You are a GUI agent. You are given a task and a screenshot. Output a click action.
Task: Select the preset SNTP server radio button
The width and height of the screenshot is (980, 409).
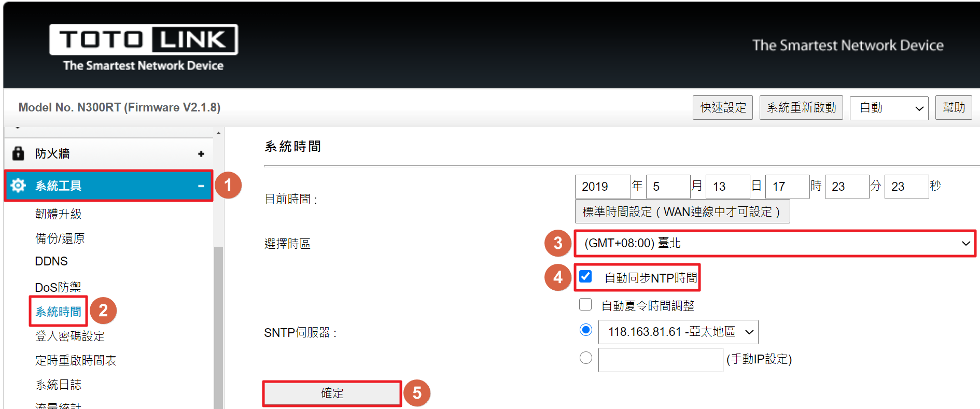point(586,330)
